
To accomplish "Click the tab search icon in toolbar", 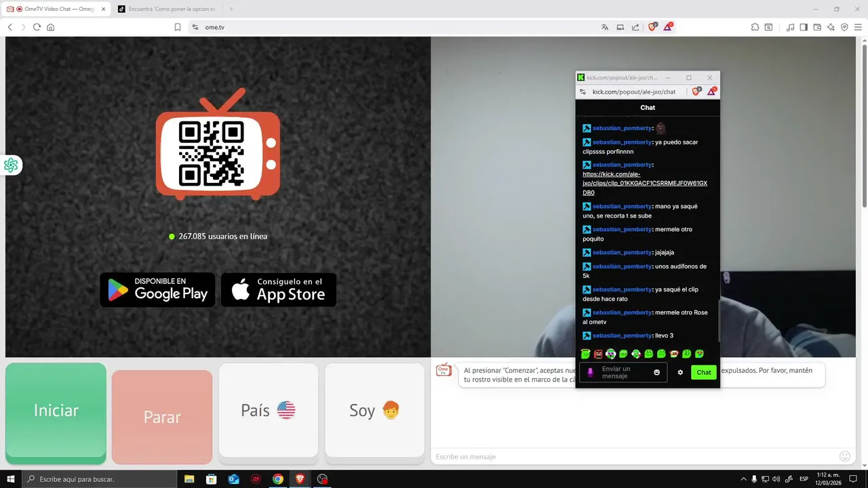I will (768, 27).
